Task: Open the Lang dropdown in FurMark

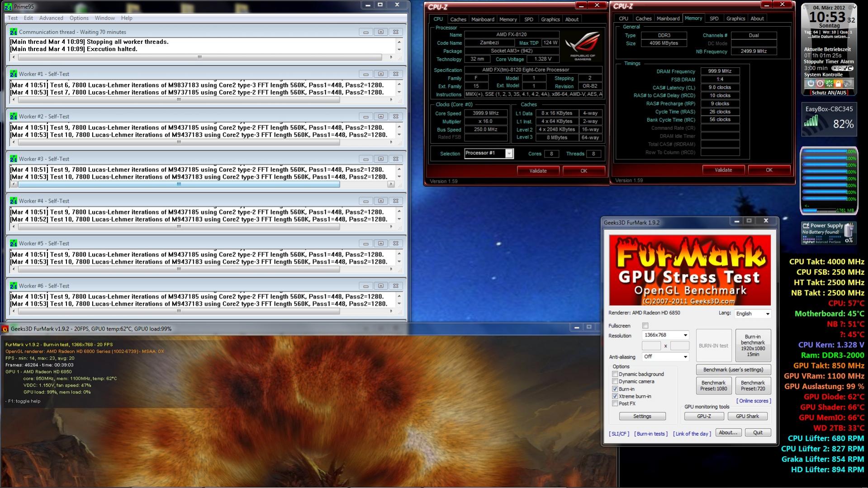Action: [753, 313]
